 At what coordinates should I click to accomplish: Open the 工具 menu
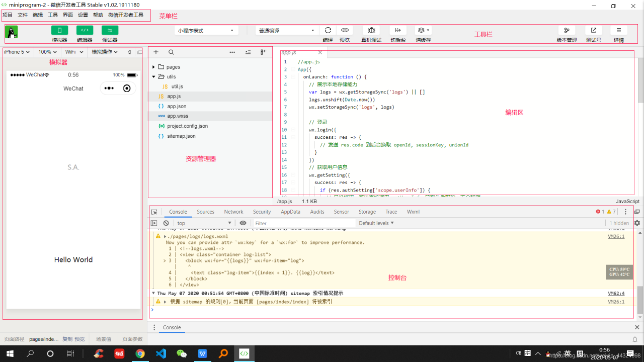pyautogui.click(x=52, y=15)
